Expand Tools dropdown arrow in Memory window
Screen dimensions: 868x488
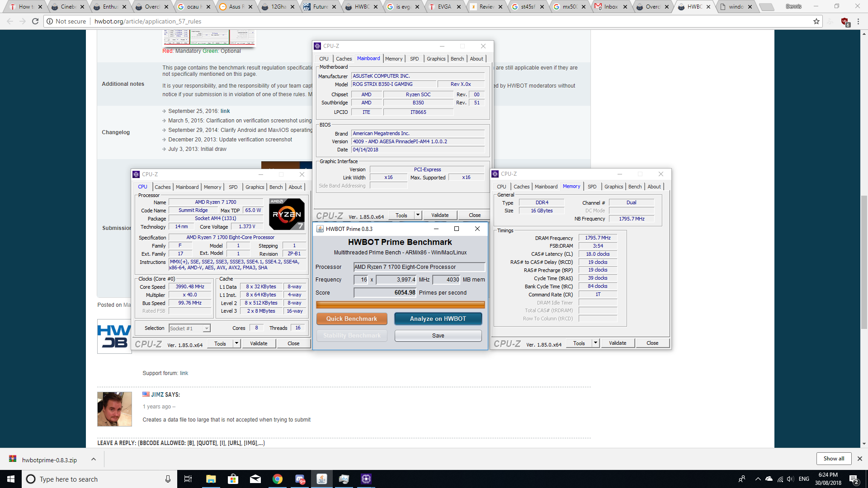595,343
